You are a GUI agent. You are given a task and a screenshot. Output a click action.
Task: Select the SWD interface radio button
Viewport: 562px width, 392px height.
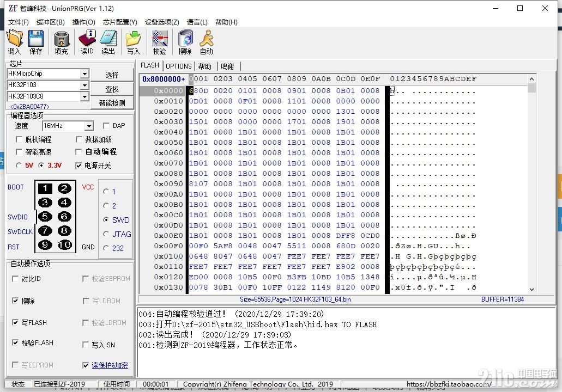pos(106,220)
